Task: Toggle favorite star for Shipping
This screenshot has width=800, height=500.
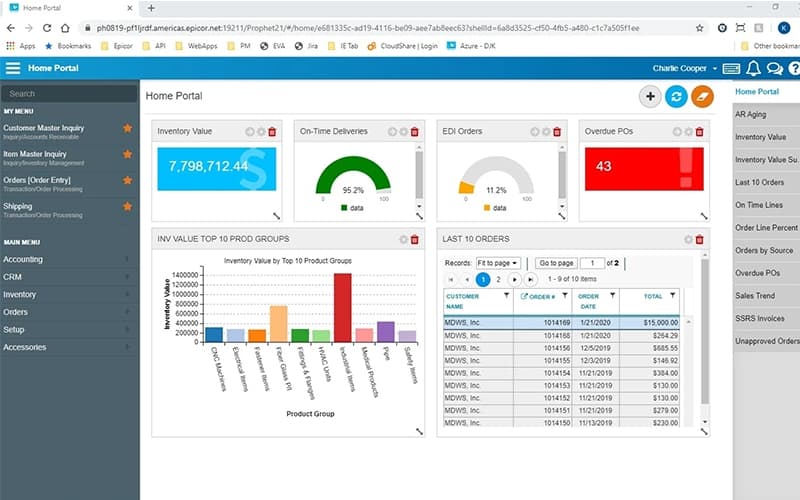Action: [x=127, y=207]
